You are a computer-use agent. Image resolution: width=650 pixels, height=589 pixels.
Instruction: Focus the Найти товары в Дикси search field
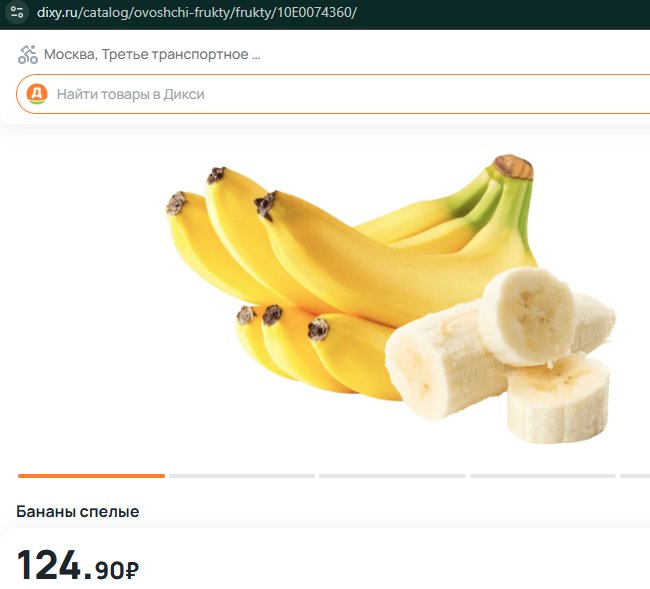[333, 94]
